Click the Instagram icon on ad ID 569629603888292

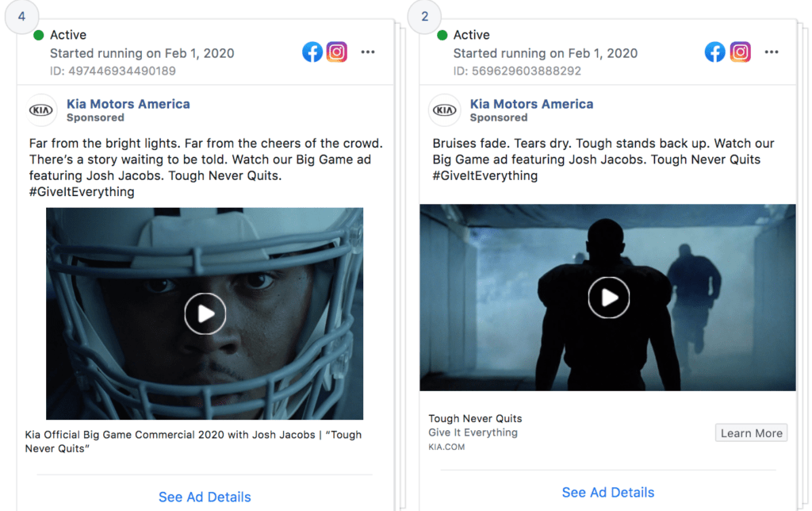(740, 52)
